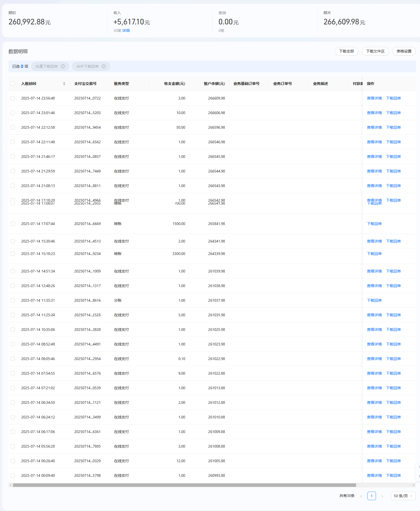Download receipt for the 分账 row
This screenshot has height=511, width=420.
374,300
